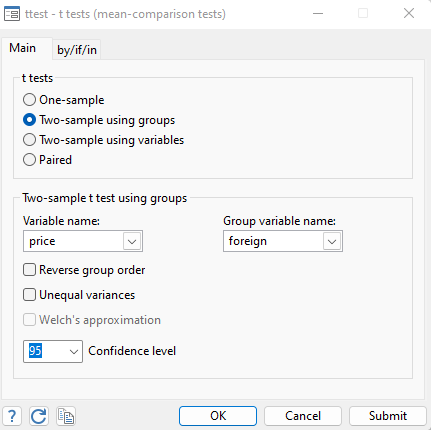Screen dimensions: 431x430
Task: Select the Main tab
Action: coord(23,48)
